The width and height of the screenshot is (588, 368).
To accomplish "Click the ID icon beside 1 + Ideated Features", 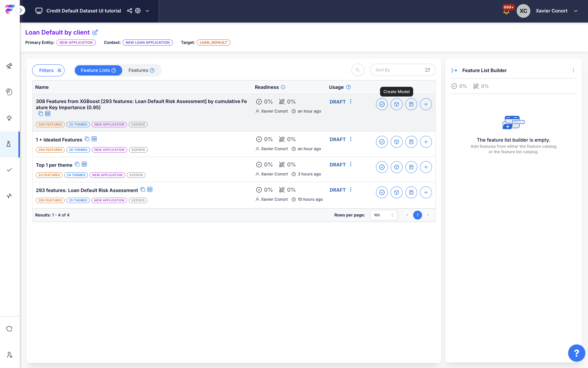I will (94, 139).
